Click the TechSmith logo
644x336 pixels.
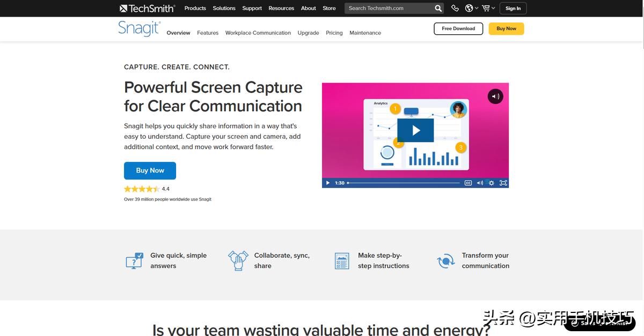click(147, 8)
